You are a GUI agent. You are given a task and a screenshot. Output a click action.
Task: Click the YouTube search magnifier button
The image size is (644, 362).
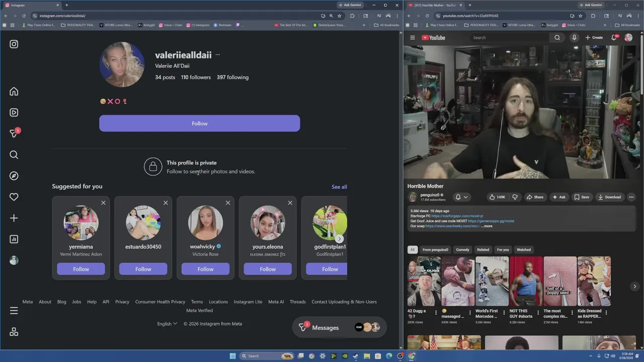(x=557, y=38)
